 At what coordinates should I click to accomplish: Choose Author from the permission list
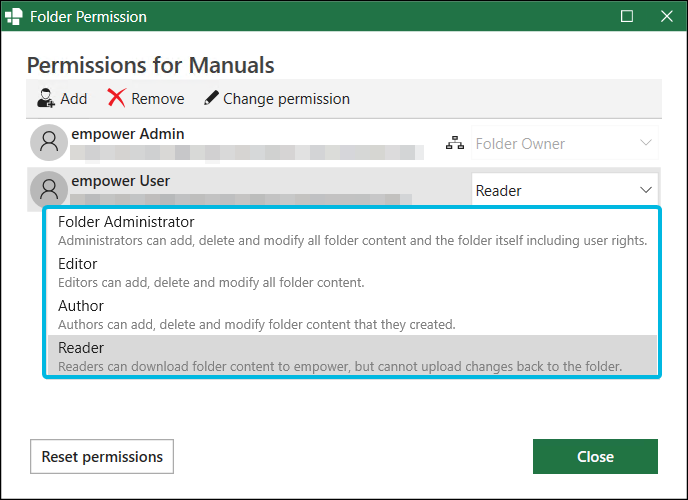tap(352, 314)
